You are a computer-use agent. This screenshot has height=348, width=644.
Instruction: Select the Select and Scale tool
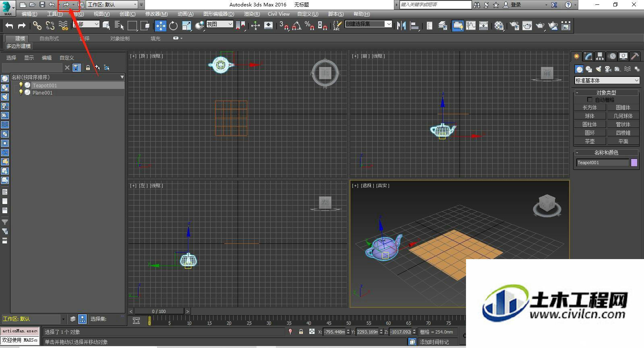point(186,26)
